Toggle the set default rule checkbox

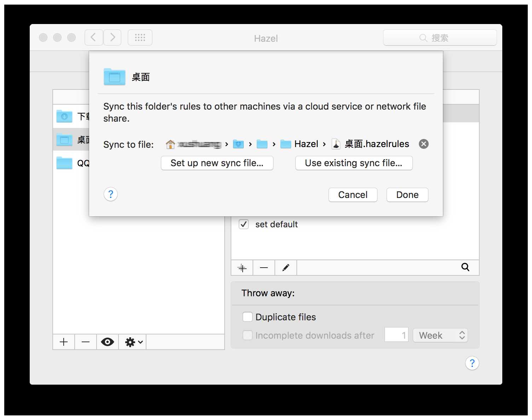click(x=244, y=224)
